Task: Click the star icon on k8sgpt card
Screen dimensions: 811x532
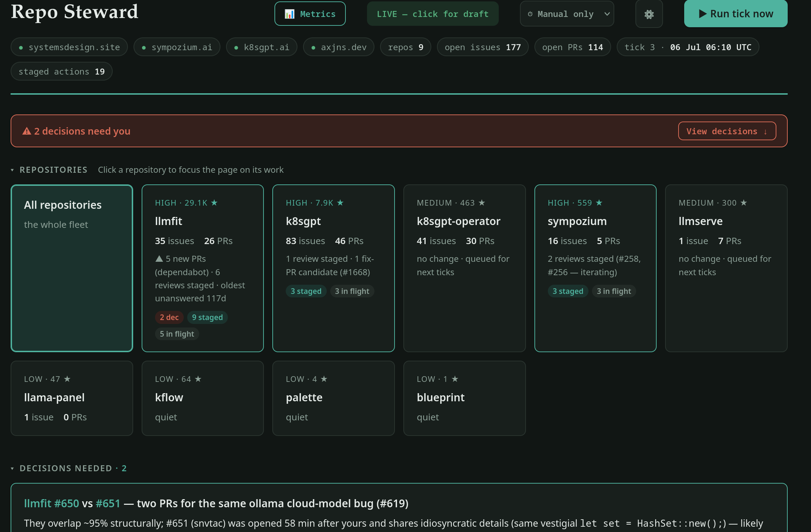Action: [340, 203]
